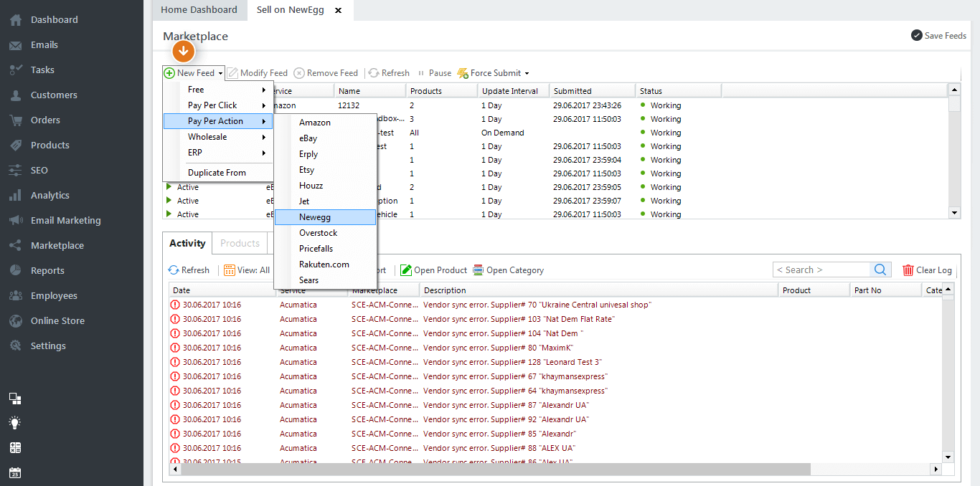This screenshot has width=980, height=486.
Task: Choose Houzz in the submenu
Action: coord(326,186)
